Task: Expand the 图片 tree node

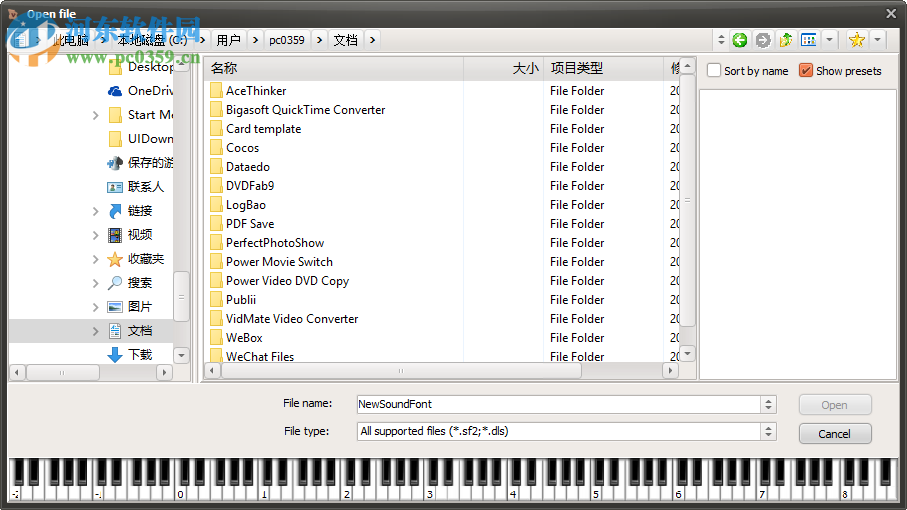Action: (x=95, y=307)
